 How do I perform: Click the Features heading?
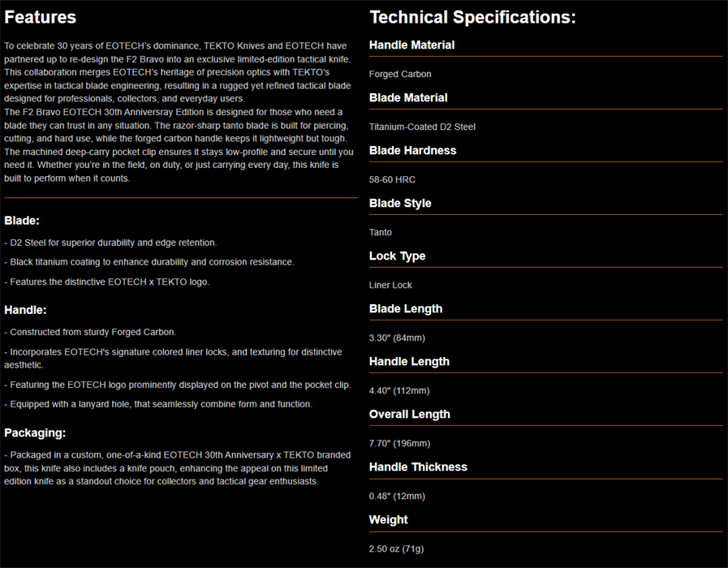coord(40,17)
